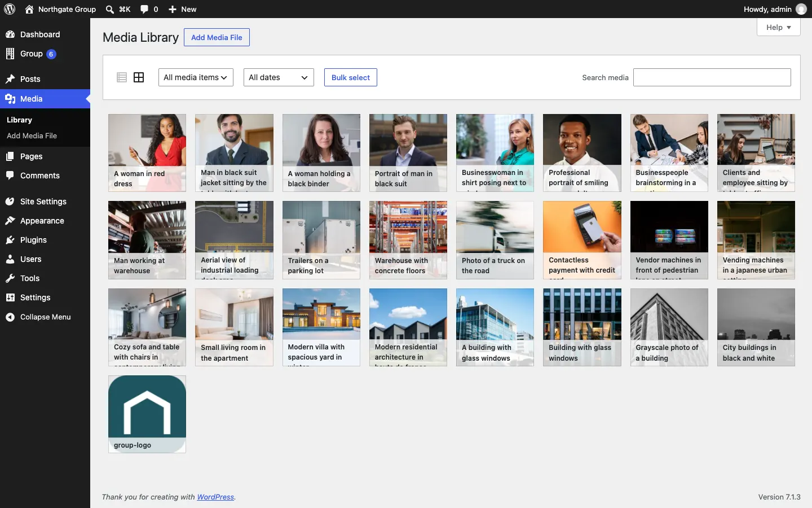The image size is (812, 508).
Task: Click the Appearance paintbrush icon
Action: [x=10, y=221]
